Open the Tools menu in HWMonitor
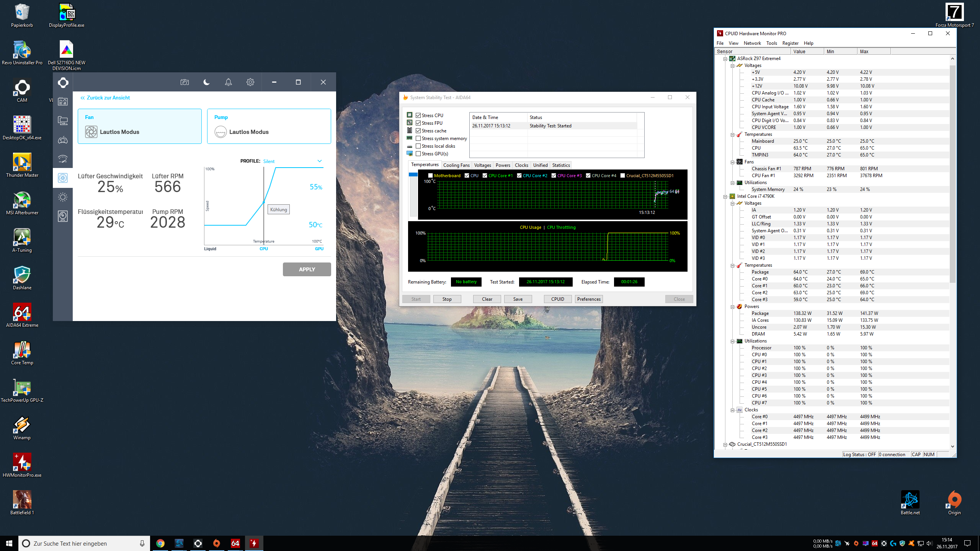The height and width of the screenshot is (551, 980). (771, 43)
